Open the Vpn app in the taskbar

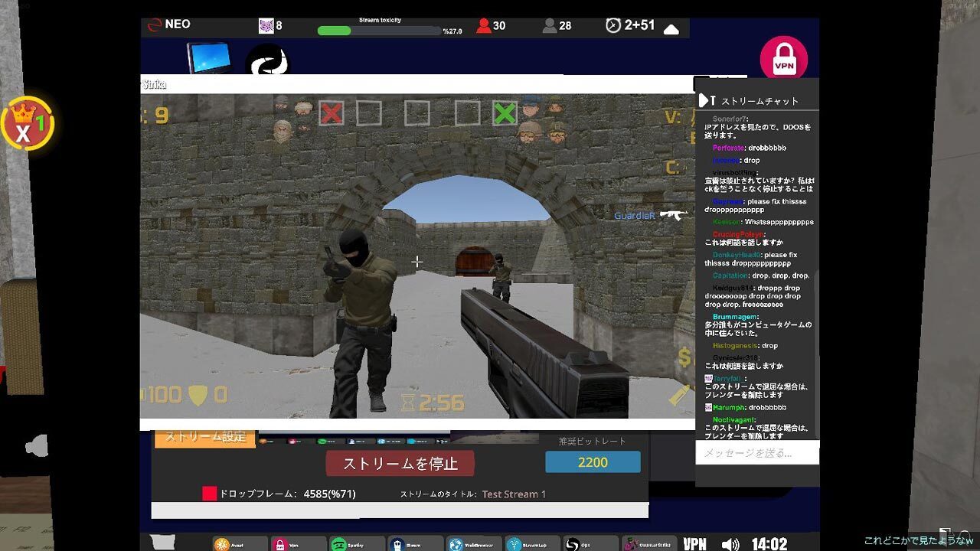coord(298,544)
